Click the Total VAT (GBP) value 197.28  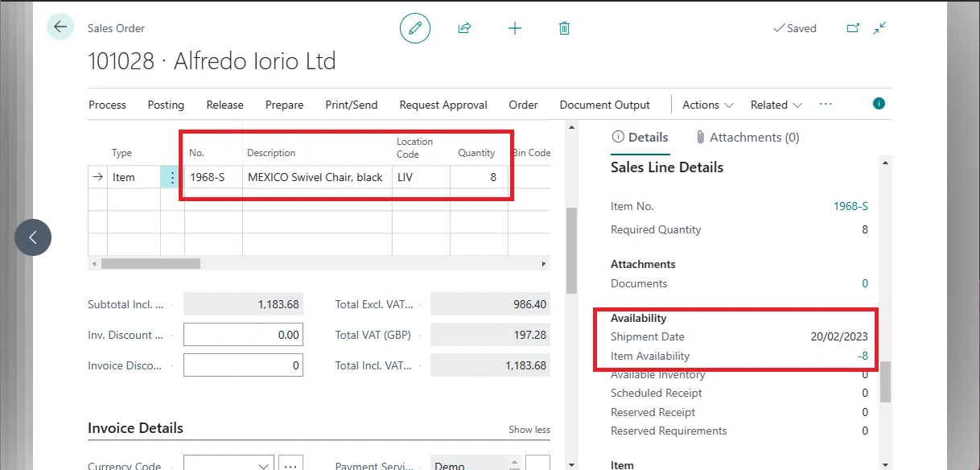(x=490, y=335)
